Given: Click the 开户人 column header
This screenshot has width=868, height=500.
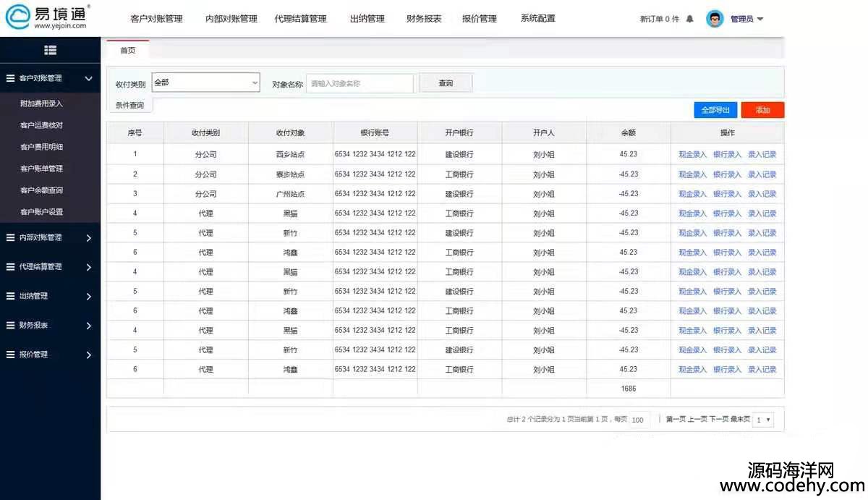Looking at the screenshot, I should (544, 133).
